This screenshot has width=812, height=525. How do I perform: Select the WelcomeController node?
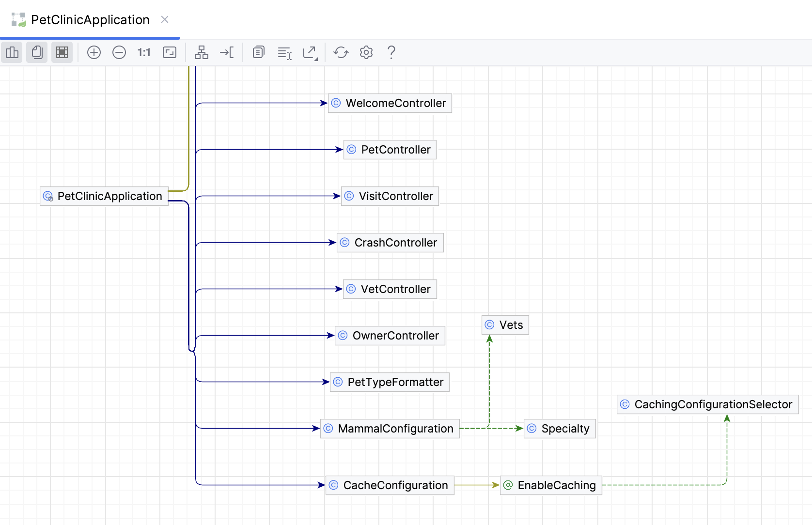[x=389, y=103]
